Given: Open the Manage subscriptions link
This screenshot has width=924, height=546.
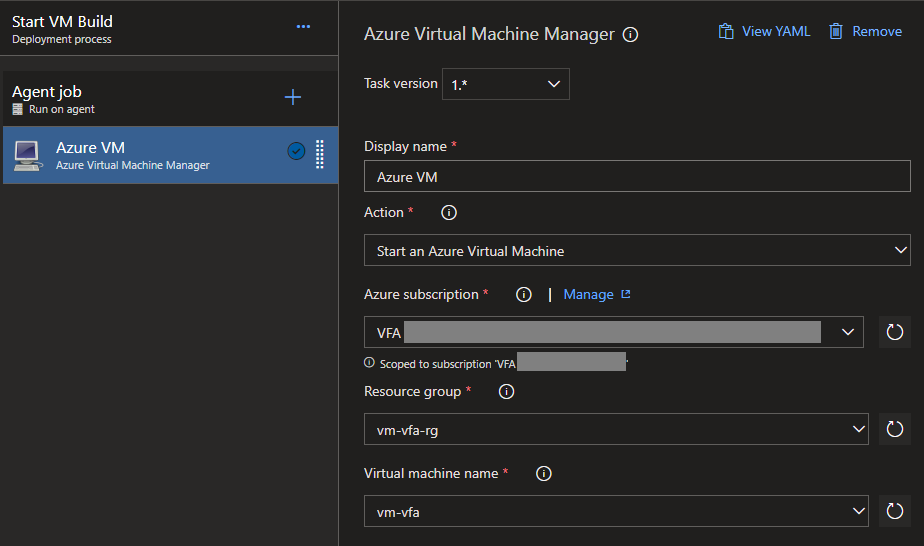Looking at the screenshot, I should pos(597,294).
